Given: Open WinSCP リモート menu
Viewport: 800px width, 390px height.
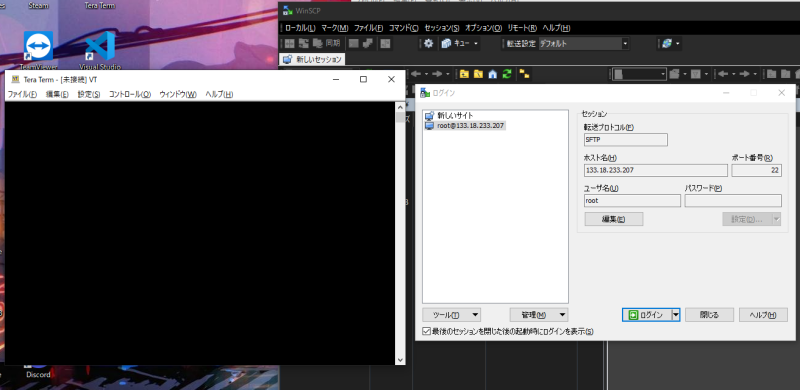Looking at the screenshot, I should coord(522,28).
